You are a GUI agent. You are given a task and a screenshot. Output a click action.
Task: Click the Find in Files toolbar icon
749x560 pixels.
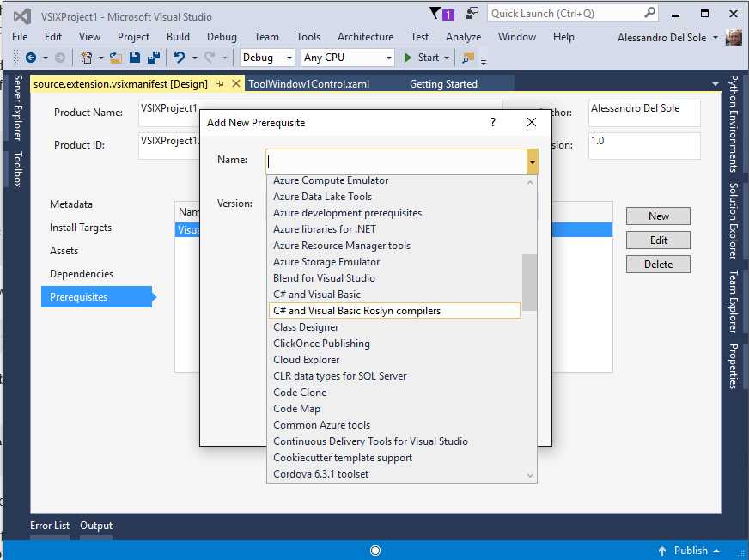[468, 58]
